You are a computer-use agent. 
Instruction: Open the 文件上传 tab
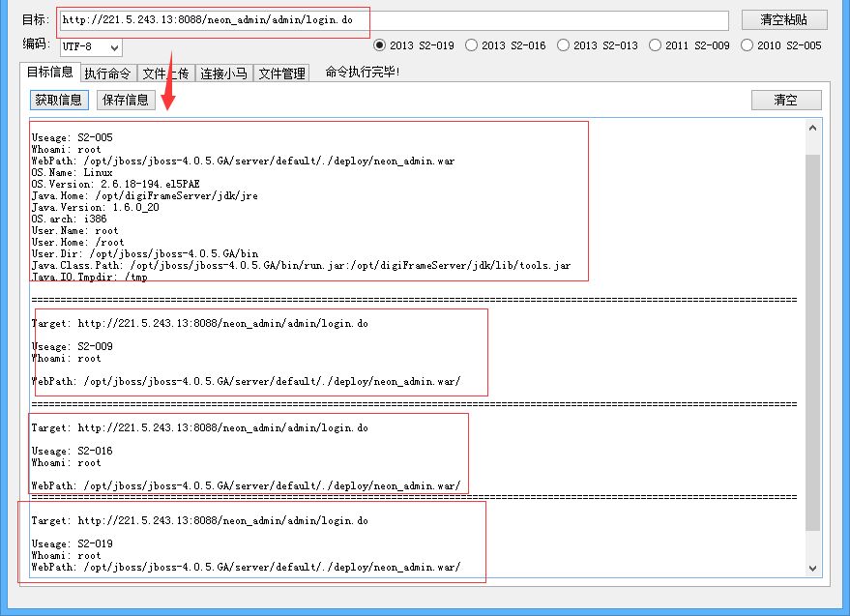[165, 73]
